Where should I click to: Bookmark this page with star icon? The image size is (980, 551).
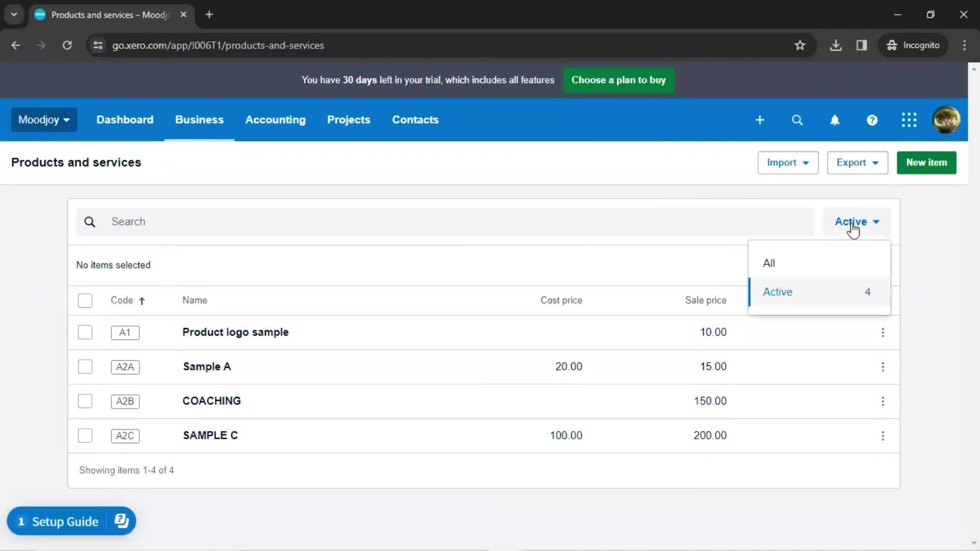coord(800,45)
